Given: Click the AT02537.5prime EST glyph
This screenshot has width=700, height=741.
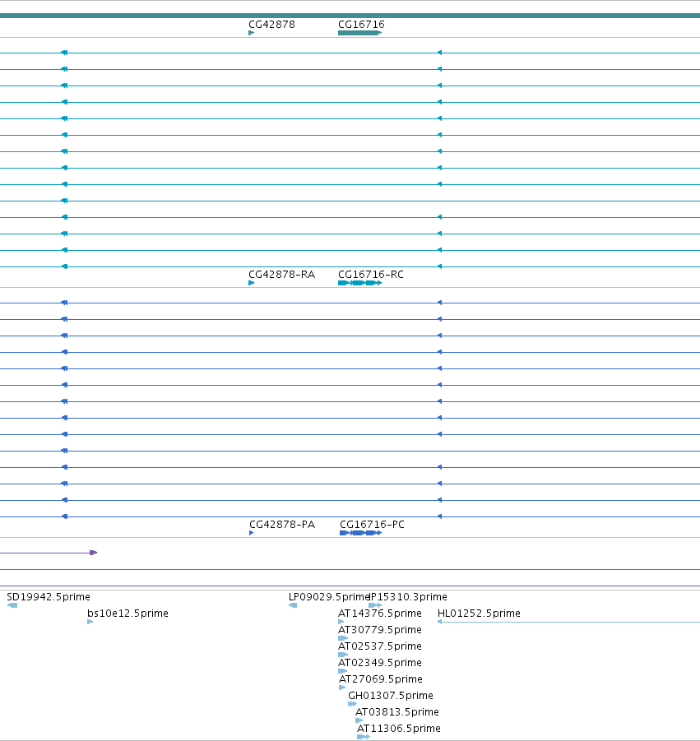Looking at the screenshot, I should (343, 655).
